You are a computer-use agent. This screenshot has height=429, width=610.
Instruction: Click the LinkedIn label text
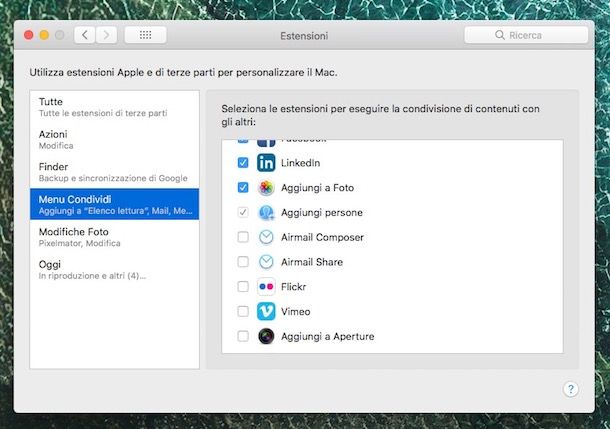pyautogui.click(x=300, y=163)
